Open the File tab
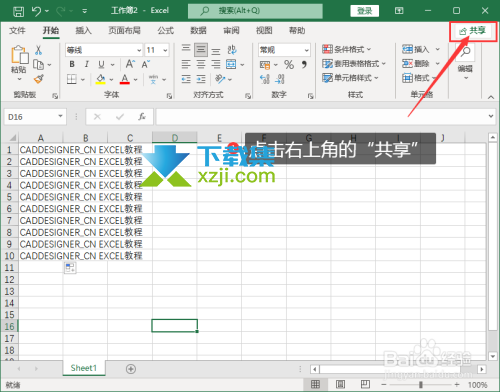The height and width of the screenshot is (392, 500). 17,31
